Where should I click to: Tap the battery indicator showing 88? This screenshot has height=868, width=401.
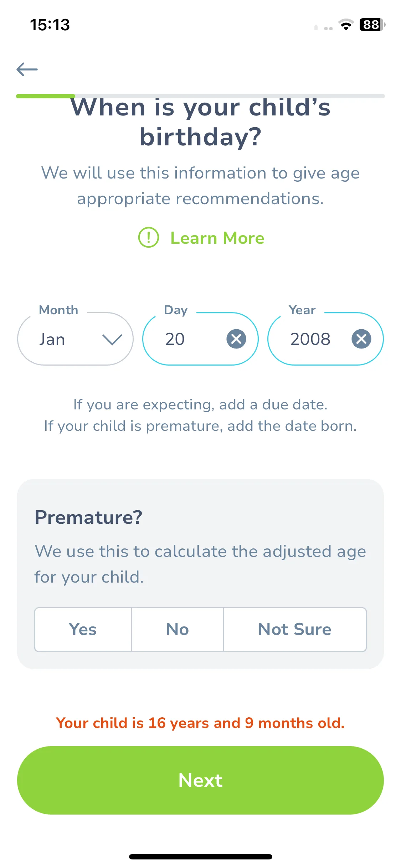tap(372, 25)
